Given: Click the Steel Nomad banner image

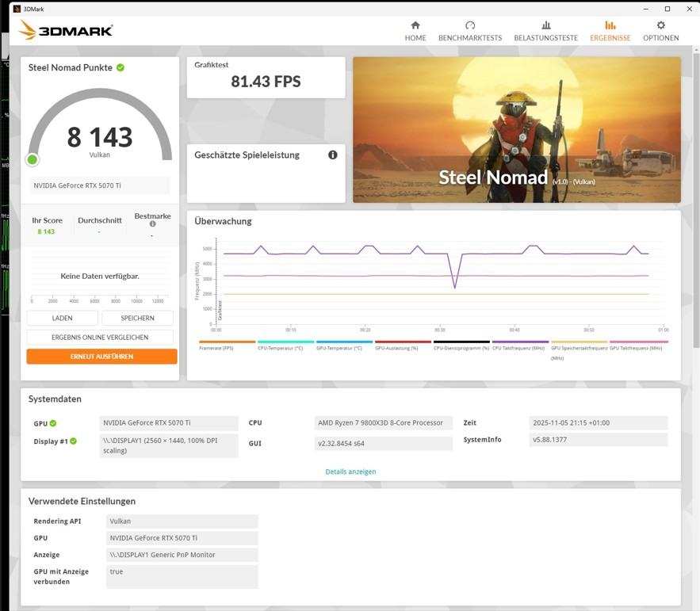Looking at the screenshot, I should pos(517,129).
